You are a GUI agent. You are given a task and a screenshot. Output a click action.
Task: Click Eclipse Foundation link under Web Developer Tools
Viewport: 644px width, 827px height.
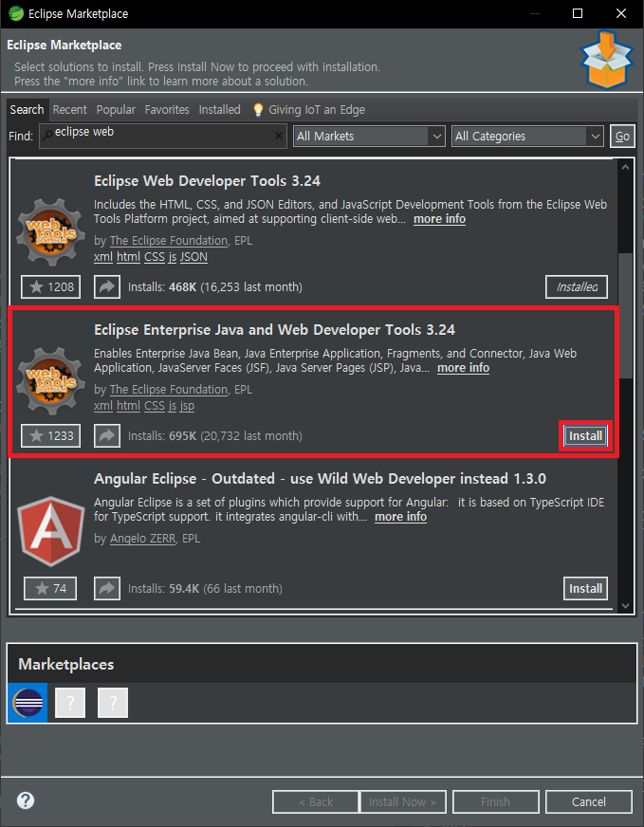pyautogui.click(x=168, y=241)
